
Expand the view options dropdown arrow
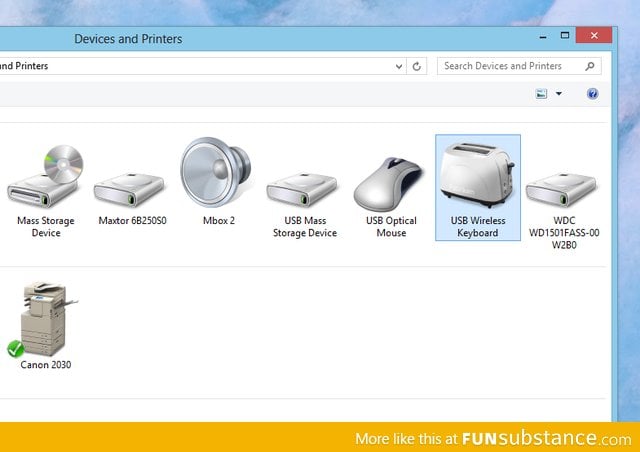click(x=559, y=94)
